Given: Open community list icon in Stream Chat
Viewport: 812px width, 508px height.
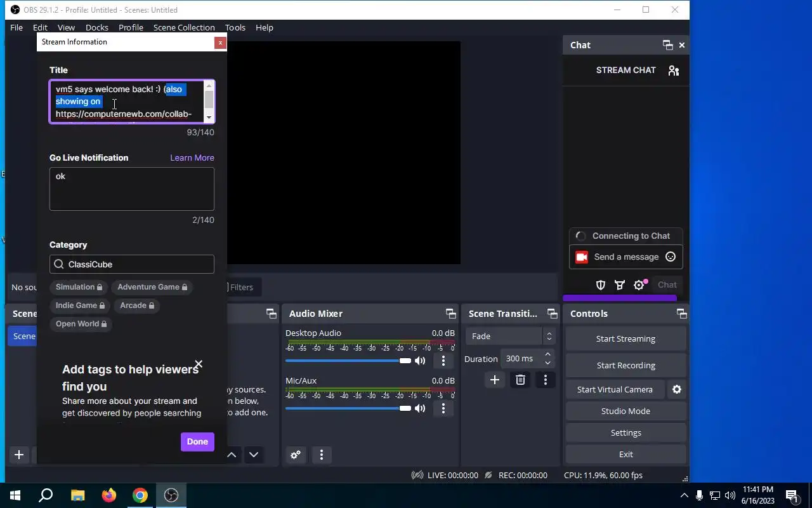Looking at the screenshot, I should point(674,70).
